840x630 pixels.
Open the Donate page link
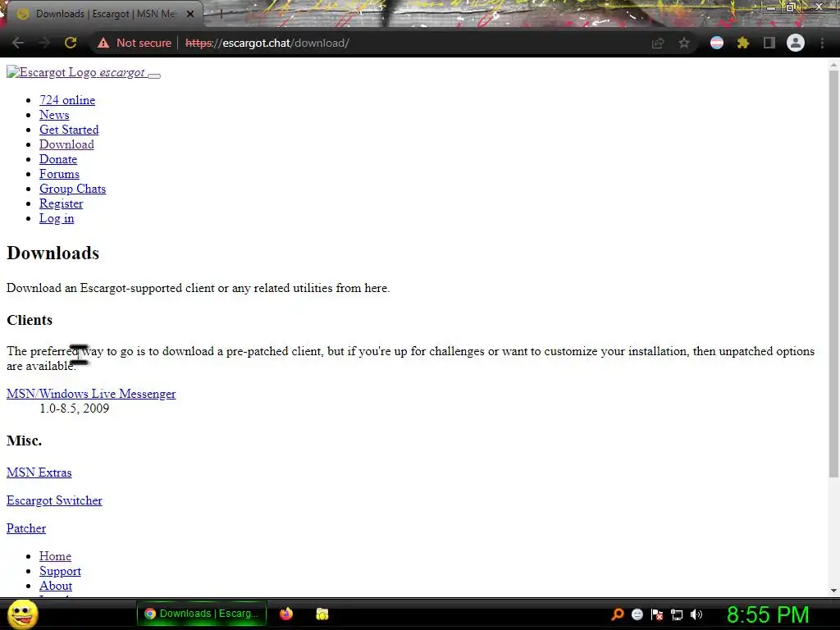[58, 159]
